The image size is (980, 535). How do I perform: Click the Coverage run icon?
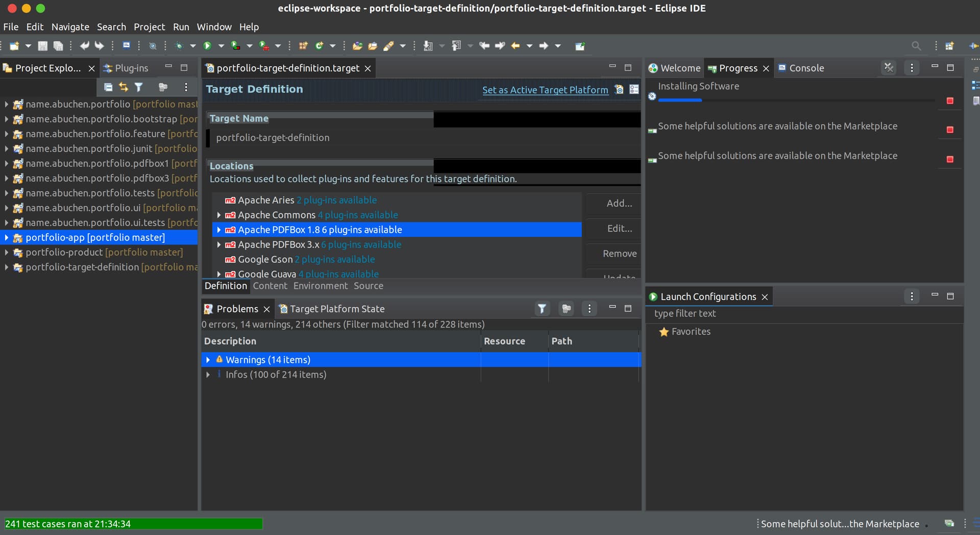click(x=235, y=46)
